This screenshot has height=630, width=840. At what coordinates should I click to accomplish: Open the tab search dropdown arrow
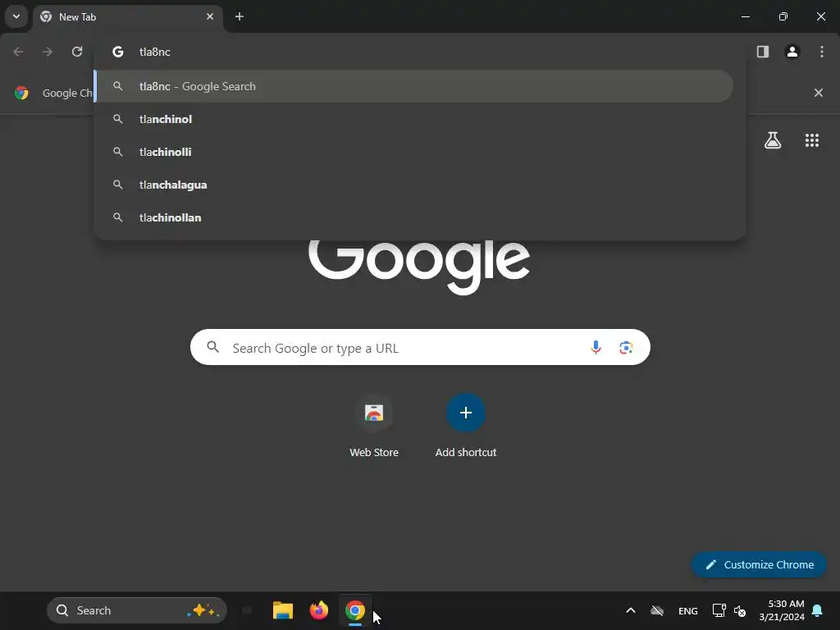click(x=16, y=16)
